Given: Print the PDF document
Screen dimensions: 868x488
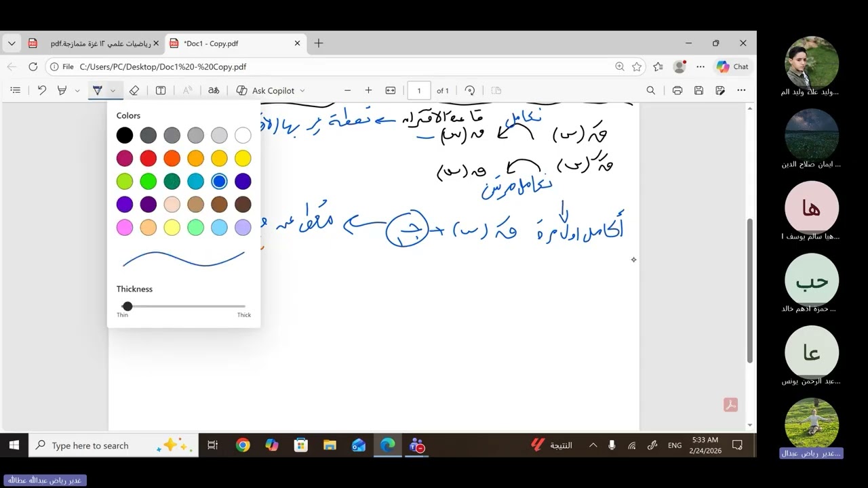Looking at the screenshot, I should click(x=677, y=90).
